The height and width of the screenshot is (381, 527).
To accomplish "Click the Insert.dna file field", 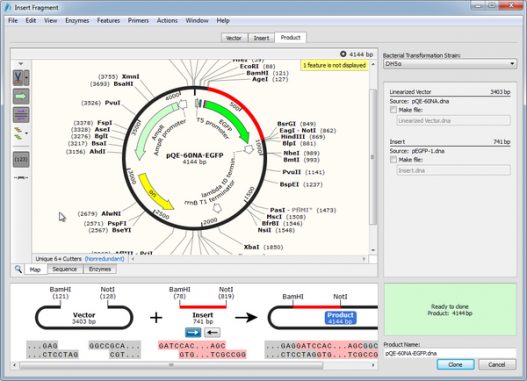I will (x=453, y=170).
